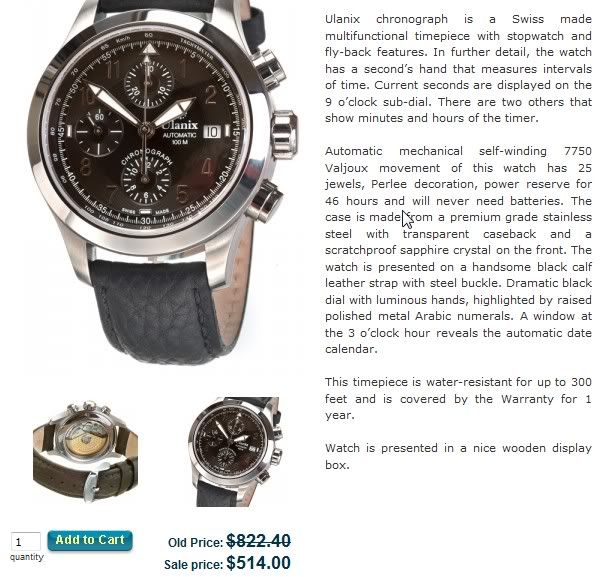Screen dimensions: 601x577
Task: Click the 'Ulanix chronograph is a Swiss made' paragraph
Action: click(458, 69)
